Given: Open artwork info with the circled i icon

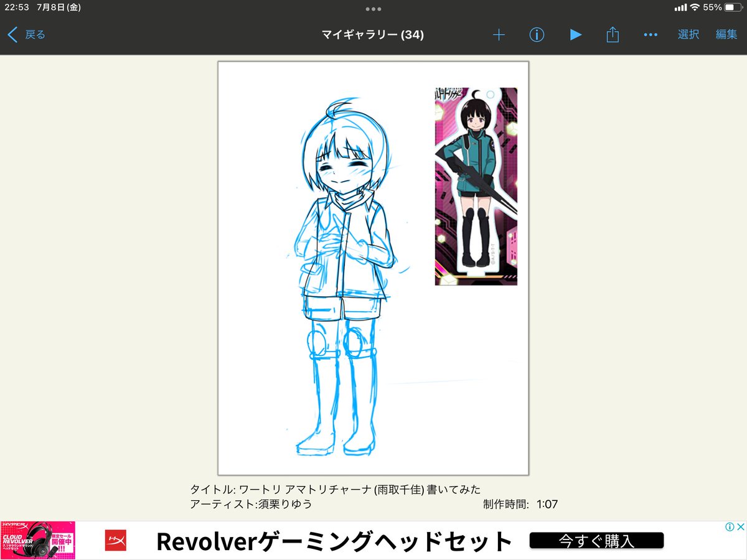Looking at the screenshot, I should [537, 35].
